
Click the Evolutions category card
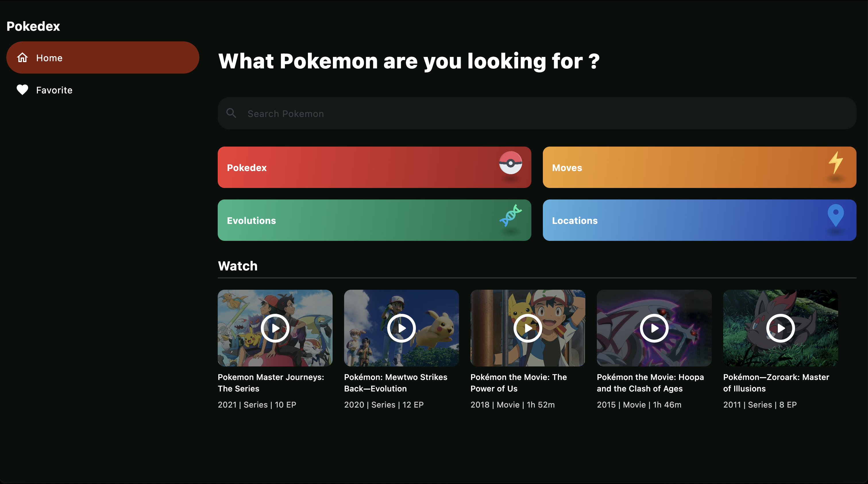point(375,220)
